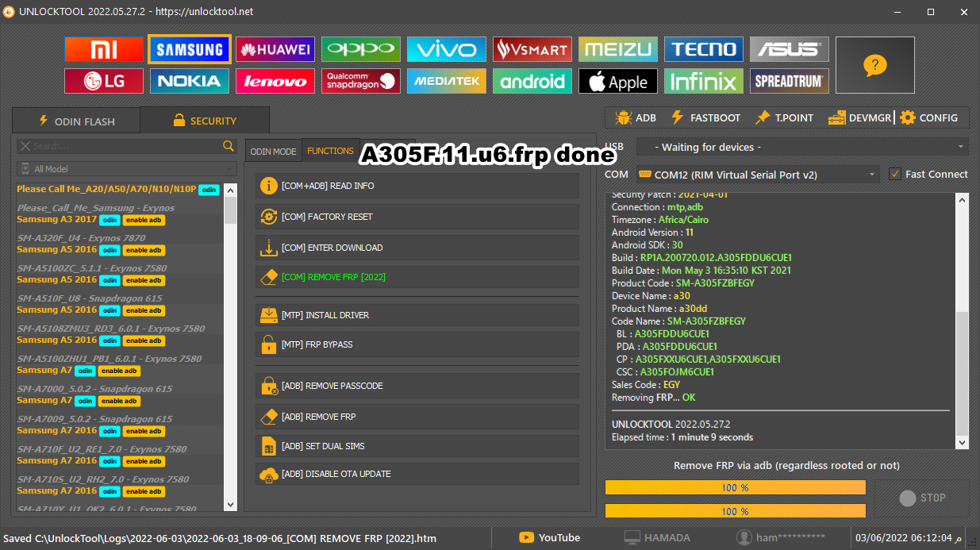980x550 pixels.
Task: Open FASTBOOT tools
Action: point(705,117)
